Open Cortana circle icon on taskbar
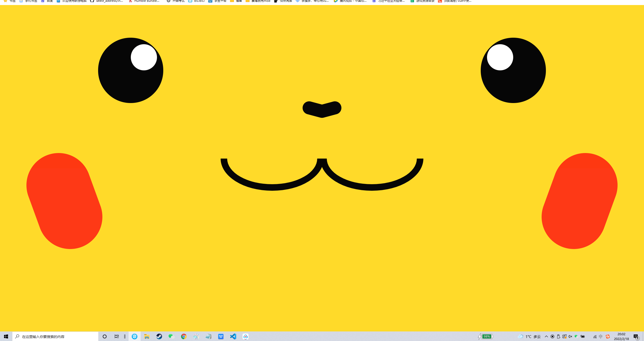 [105, 336]
